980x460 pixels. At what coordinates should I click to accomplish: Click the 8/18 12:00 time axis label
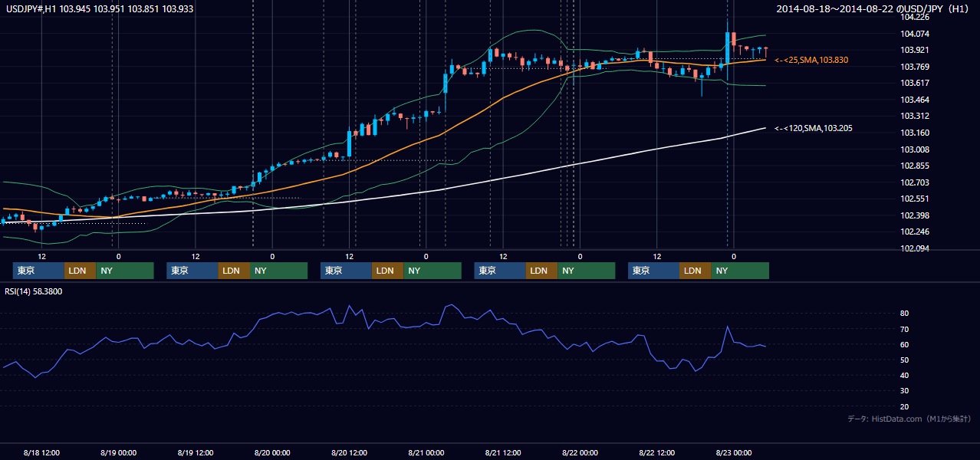41,452
